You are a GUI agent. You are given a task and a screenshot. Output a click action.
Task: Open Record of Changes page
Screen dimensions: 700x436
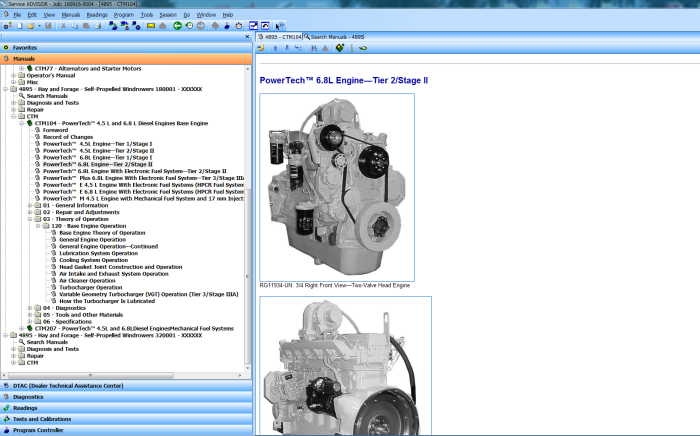(x=68, y=137)
